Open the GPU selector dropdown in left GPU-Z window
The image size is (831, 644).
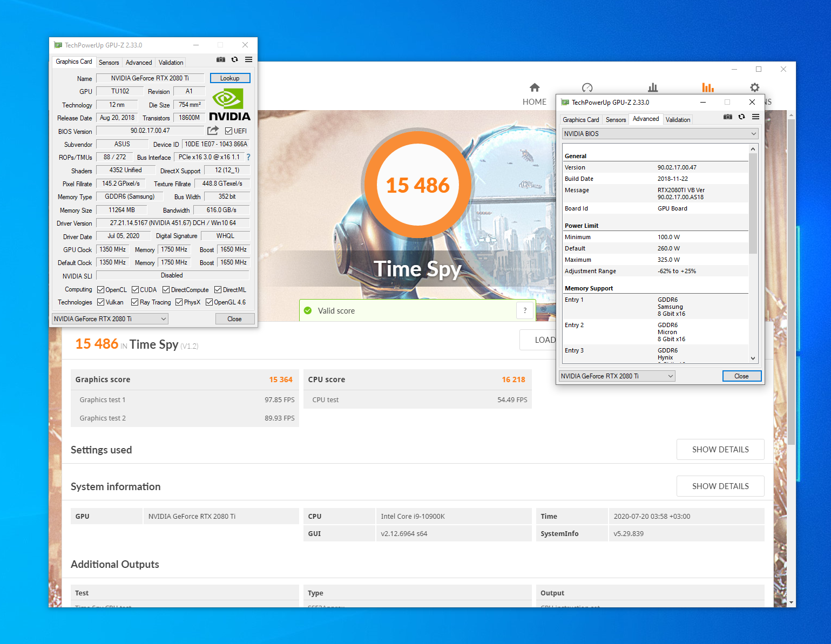click(x=110, y=319)
